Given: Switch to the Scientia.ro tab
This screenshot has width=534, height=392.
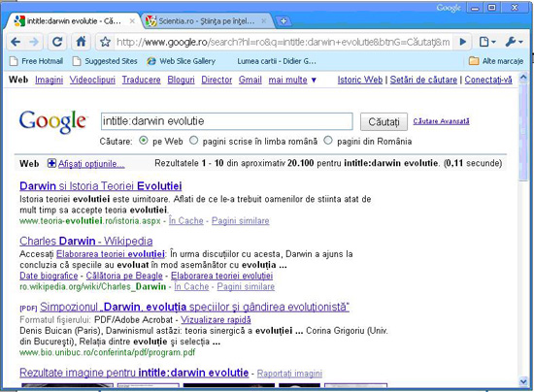Looking at the screenshot, I should pyautogui.click(x=207, y=21).
